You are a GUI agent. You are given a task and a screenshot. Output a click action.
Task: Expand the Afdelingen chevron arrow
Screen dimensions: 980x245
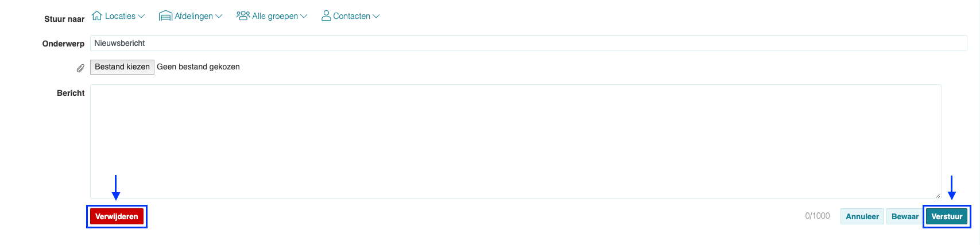(x=219, y=16)
